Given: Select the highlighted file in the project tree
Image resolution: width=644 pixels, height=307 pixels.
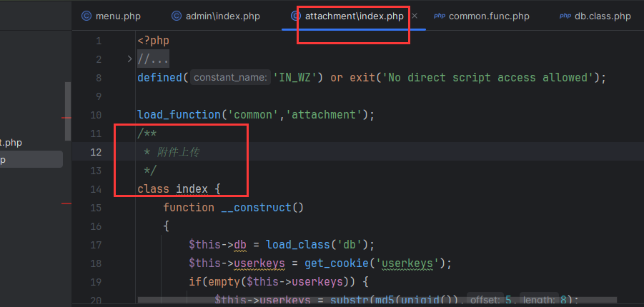Looking at the screenshot, I should (x=29, y=160).
